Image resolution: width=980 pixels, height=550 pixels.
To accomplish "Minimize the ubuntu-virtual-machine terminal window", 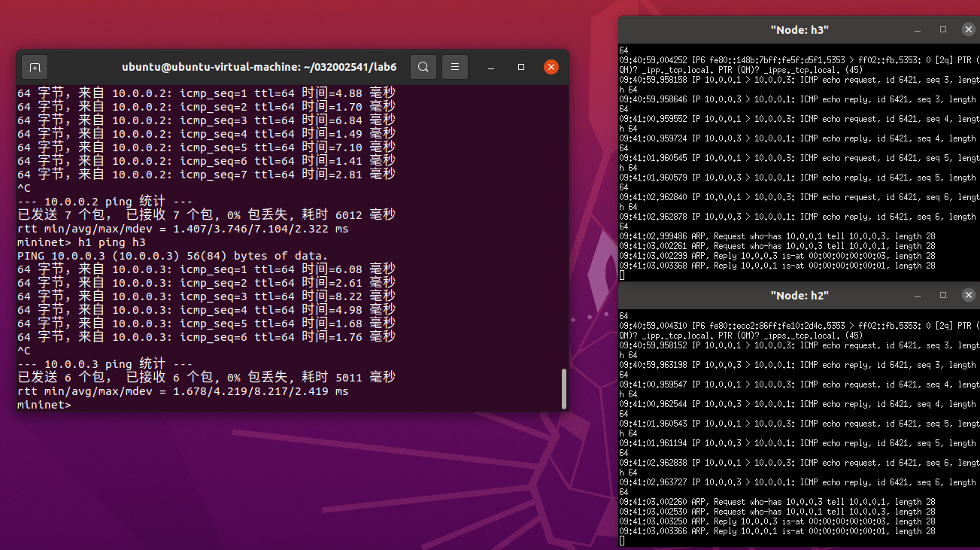I will (x=490, y=67).
